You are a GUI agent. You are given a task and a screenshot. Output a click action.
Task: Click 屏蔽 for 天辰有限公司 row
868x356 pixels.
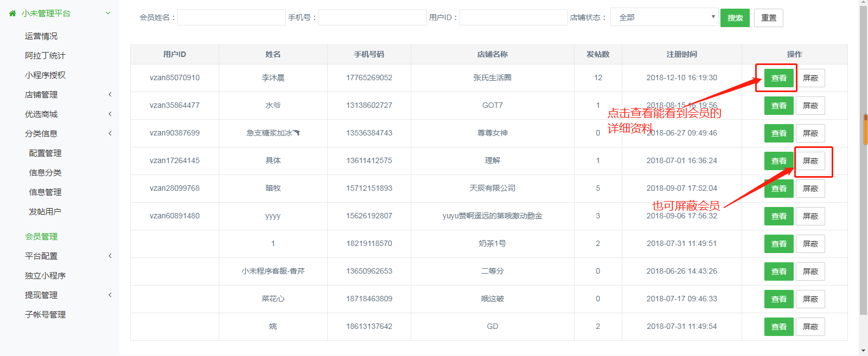click(x=810, y=189)
